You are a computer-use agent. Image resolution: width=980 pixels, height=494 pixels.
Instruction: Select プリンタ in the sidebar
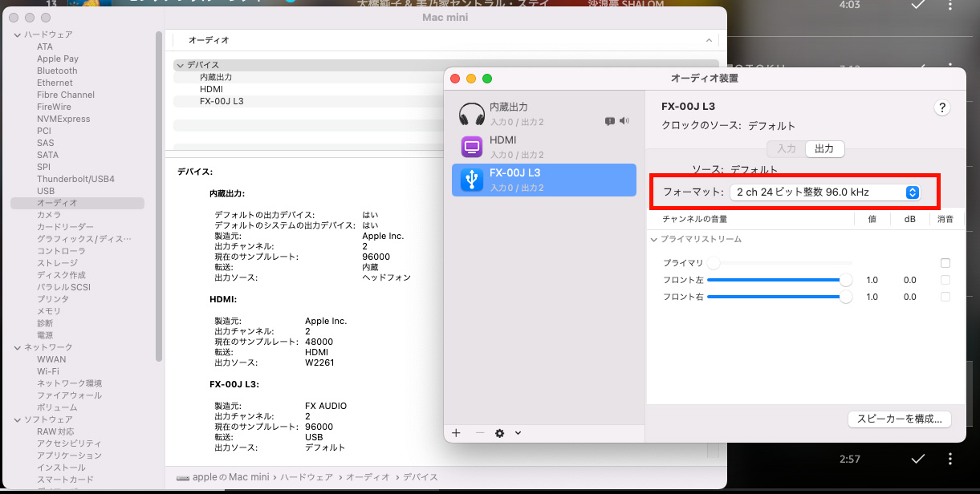[x=53, y=299]
